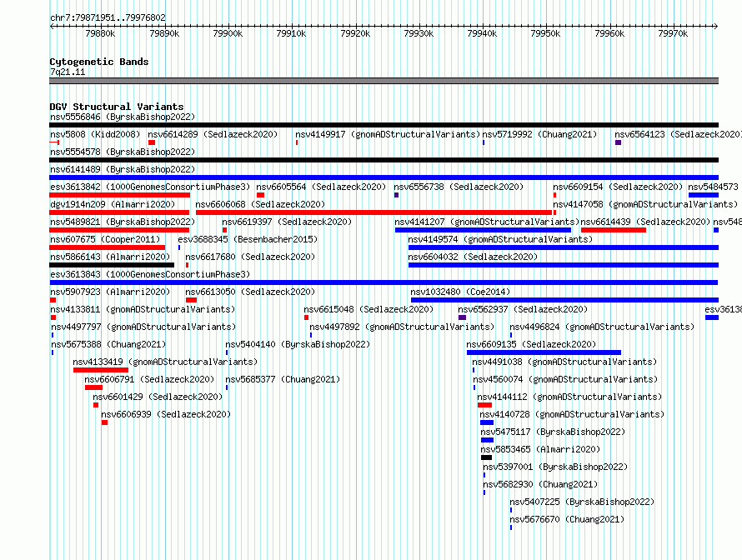Open nsv1032480 (Coe2014) variant
The image size is (742, 560).
[x=460, y=292]
